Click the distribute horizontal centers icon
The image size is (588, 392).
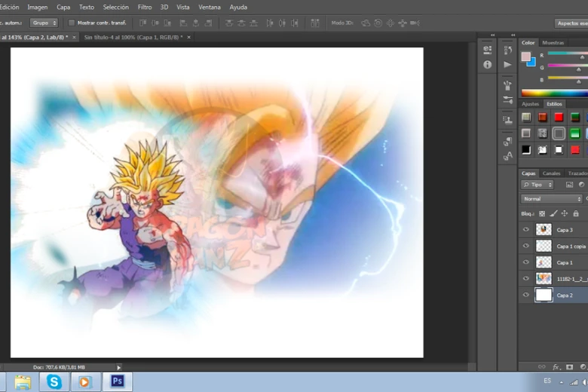[282, 23]
